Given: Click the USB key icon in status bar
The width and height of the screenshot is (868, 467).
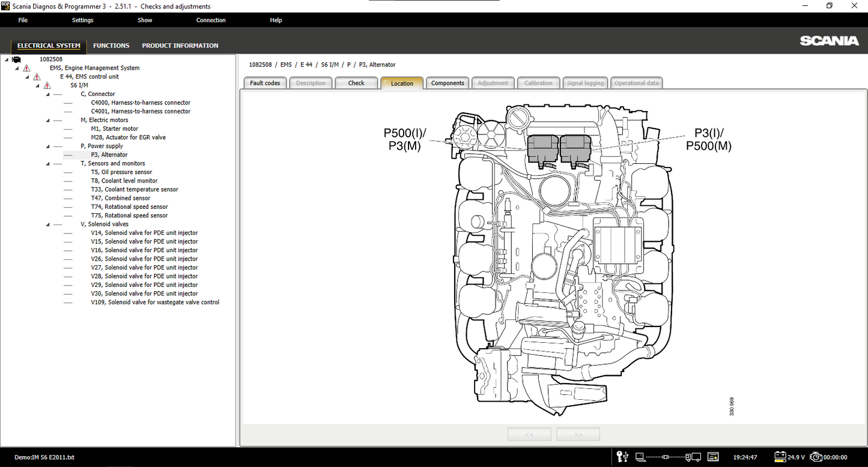Looking at the screenshot, I should [623, 457].
